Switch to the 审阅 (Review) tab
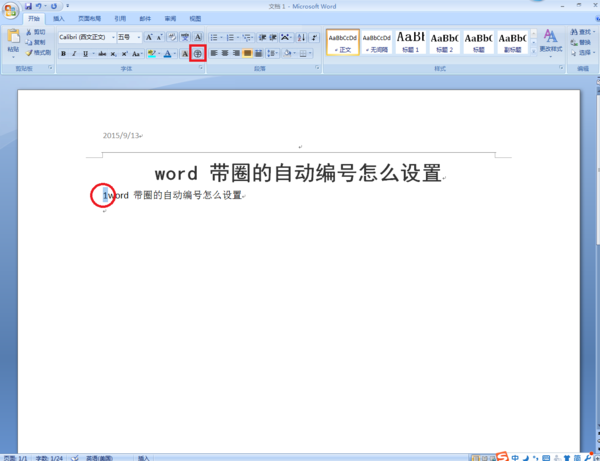Viewport: 600px width, 461px height. pos(170,18)
